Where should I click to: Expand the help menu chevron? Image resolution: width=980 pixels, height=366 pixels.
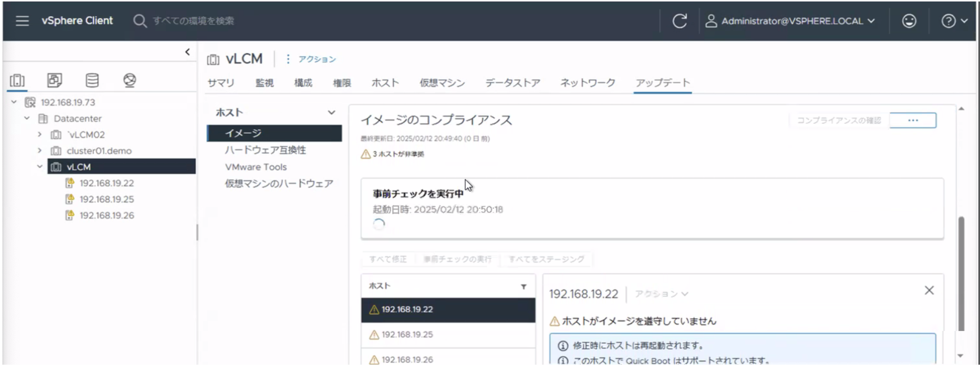click(x=964, y=21)
